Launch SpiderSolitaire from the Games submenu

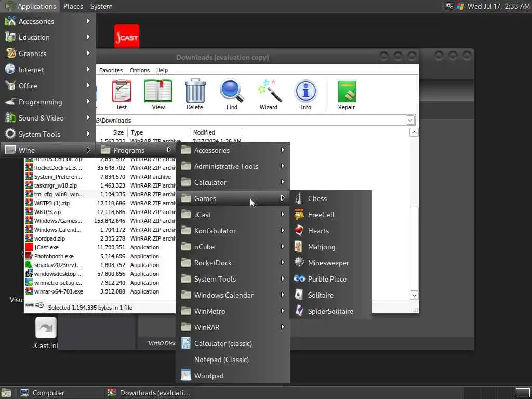331,311
